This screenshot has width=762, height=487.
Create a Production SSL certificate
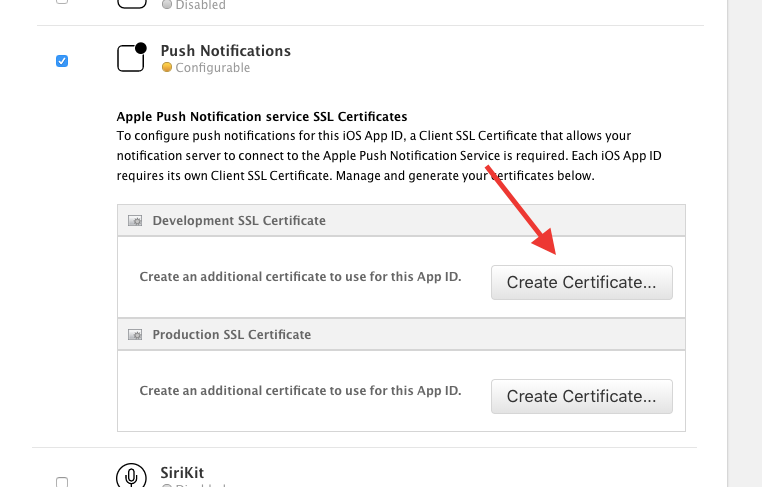point(582,397)
